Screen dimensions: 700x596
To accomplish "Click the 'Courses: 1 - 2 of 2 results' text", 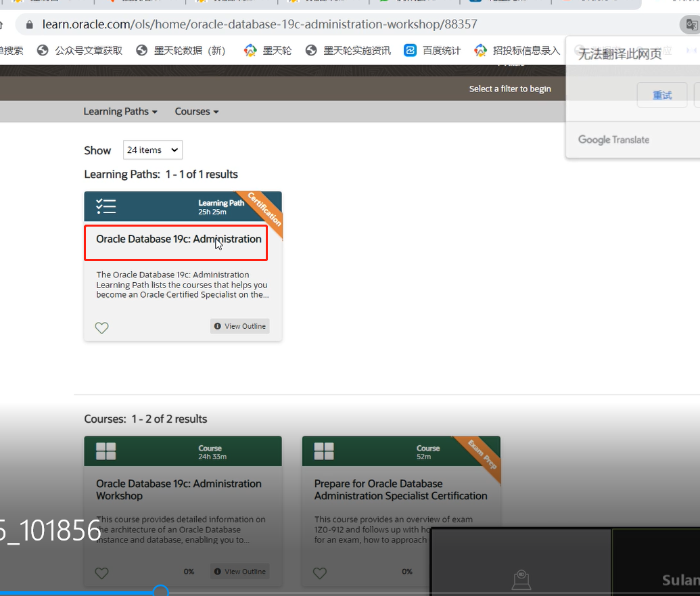I will [x=145, y=419].
